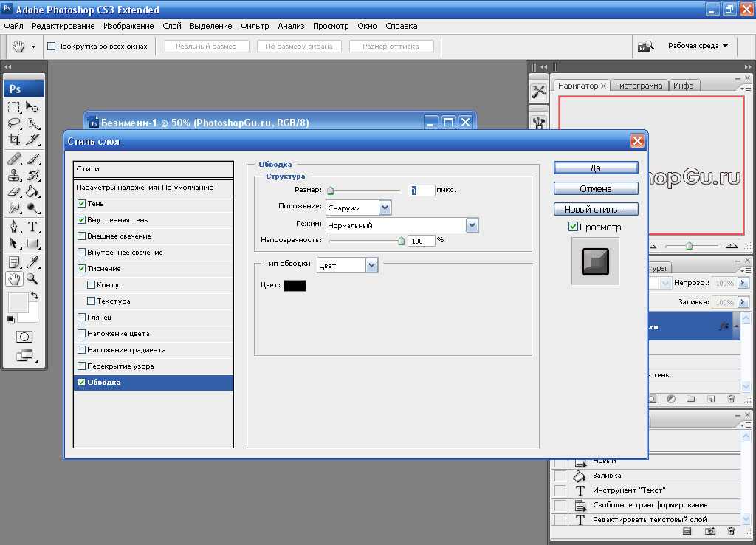
Task: Enable the Глянец checkbox
Action: (81, 318)
